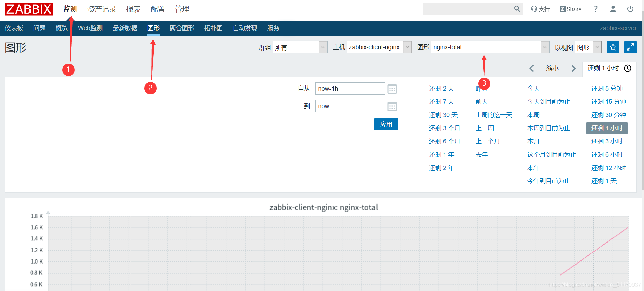
Task: Open the graph nginx-total dropdown
Action: [490, 47]
